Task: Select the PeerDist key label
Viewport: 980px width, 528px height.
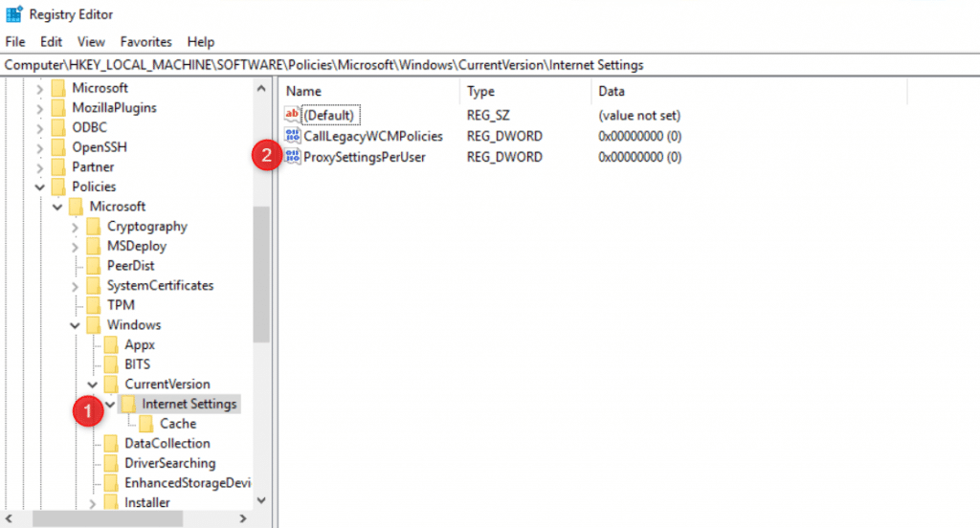Action: (130, 266)
